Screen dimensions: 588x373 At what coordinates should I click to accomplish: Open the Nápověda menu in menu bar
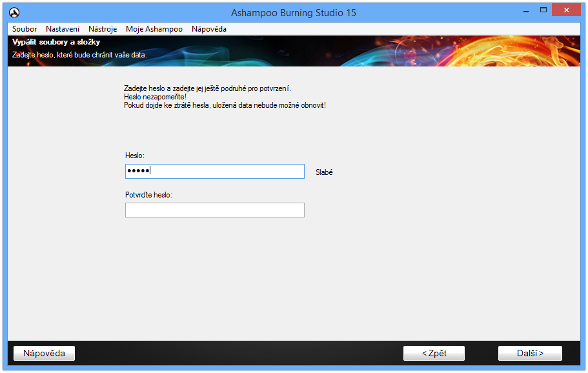[x=209, y=29]
